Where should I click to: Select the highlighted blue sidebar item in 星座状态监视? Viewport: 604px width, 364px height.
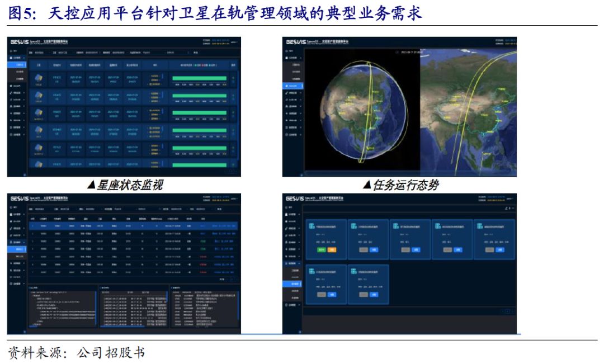pos(17,65)
